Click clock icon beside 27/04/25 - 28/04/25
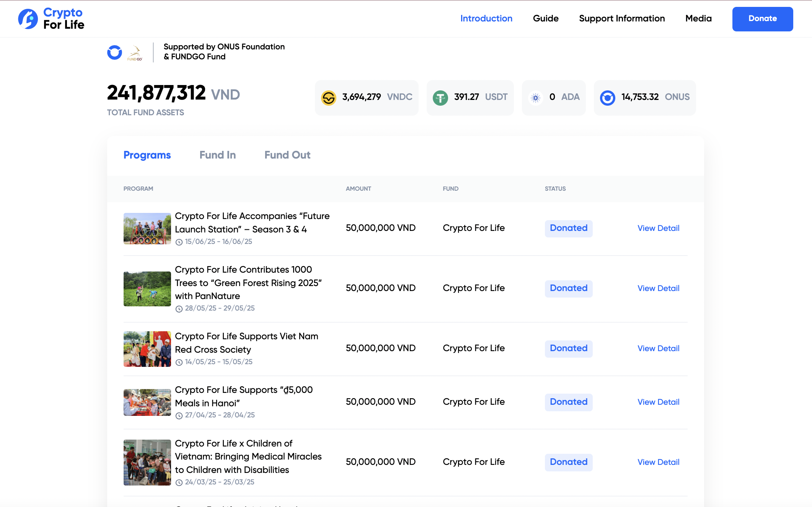This screenshot has width=812, height=507. point(179,415)
